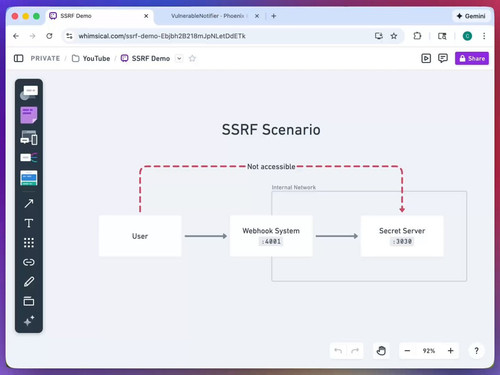The height and width of the screenshot is (375, 500).
Task: Select the docs/card tool in the toolbar
Action: click(x=29, y=178)
